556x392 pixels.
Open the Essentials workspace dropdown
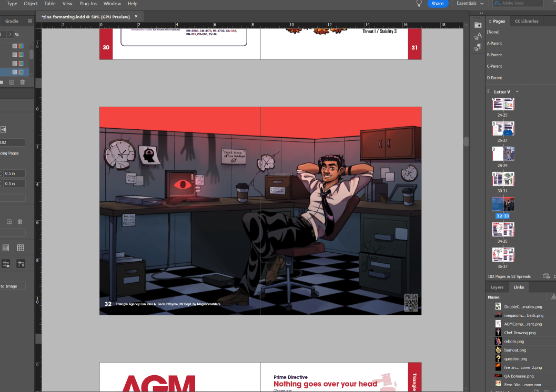point(470,3)
